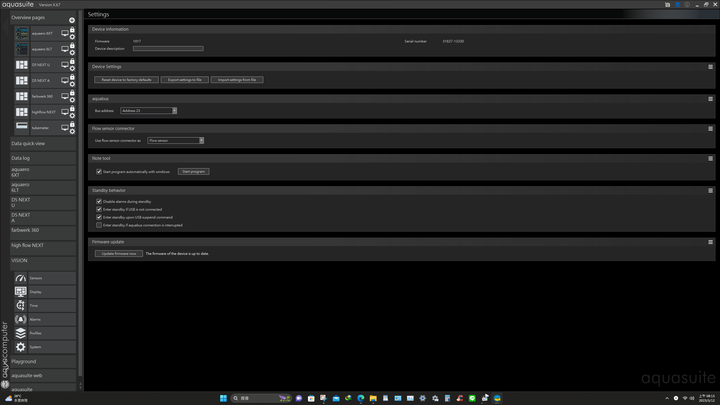Open Microsoft Edge from the taskbar

[360, 398]
